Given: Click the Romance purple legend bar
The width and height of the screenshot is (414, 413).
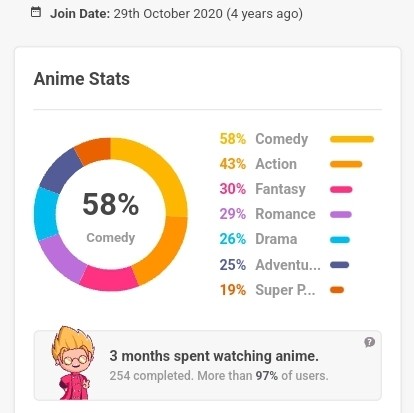Looking at the screenshot, I should click(x=341, y=215).
